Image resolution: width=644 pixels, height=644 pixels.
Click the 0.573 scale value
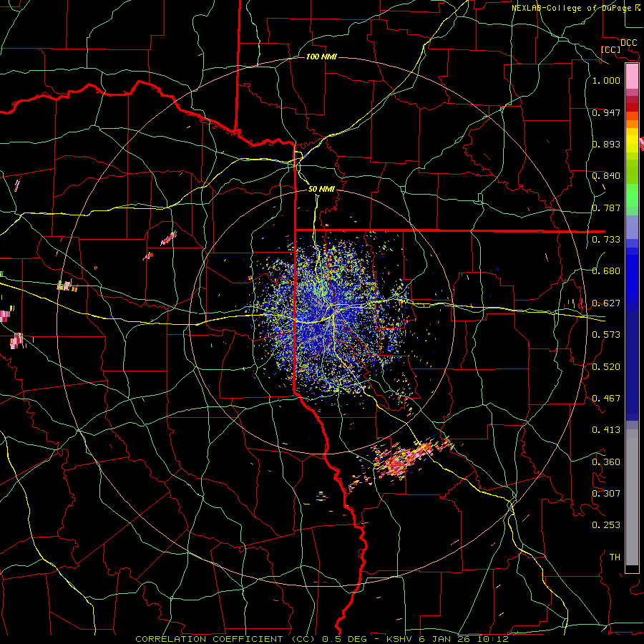tap(606, 335)
